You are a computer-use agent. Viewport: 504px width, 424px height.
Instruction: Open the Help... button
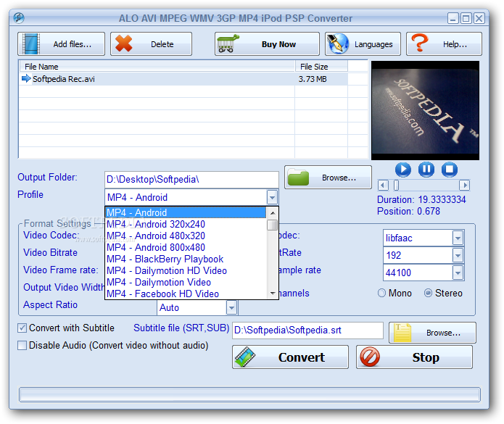tap(444, 44)
